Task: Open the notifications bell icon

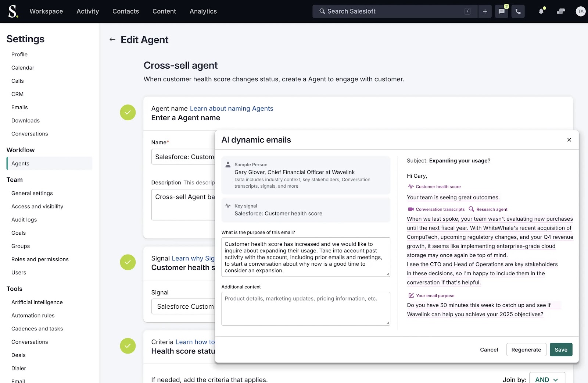Action: tap(541, 11)
